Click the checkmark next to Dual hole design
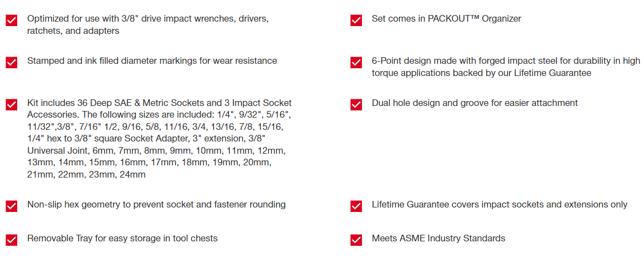Image resolution: width=644 pixels, height=263 pixels. [356, 104]
